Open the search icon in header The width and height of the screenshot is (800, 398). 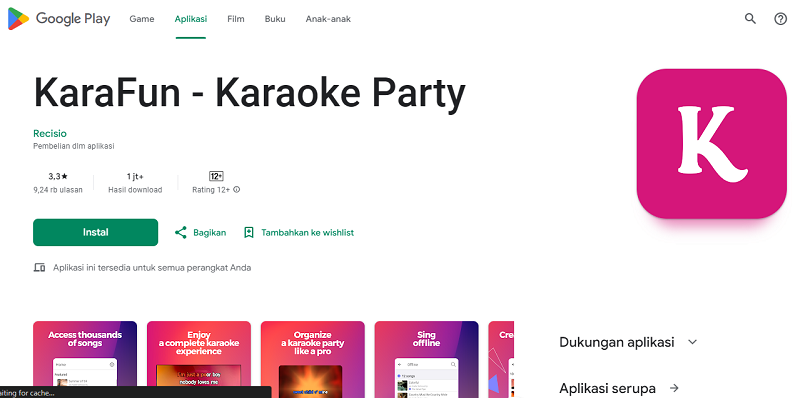click(x=750, y=19)
